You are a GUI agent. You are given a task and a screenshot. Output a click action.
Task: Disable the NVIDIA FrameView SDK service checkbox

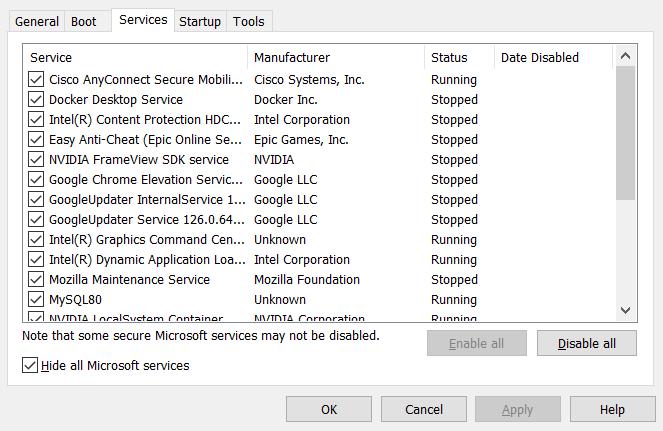tap(36, 160)
